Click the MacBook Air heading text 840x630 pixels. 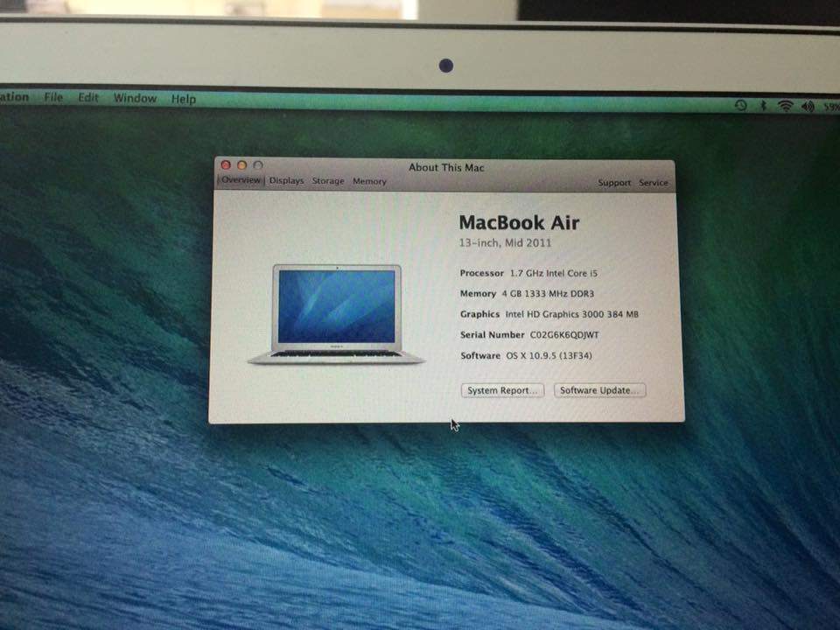(x=519, y=222)
